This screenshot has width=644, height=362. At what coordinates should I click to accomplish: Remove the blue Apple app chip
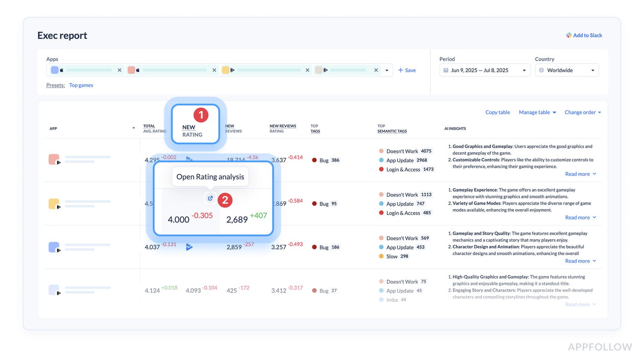[120, 70]
